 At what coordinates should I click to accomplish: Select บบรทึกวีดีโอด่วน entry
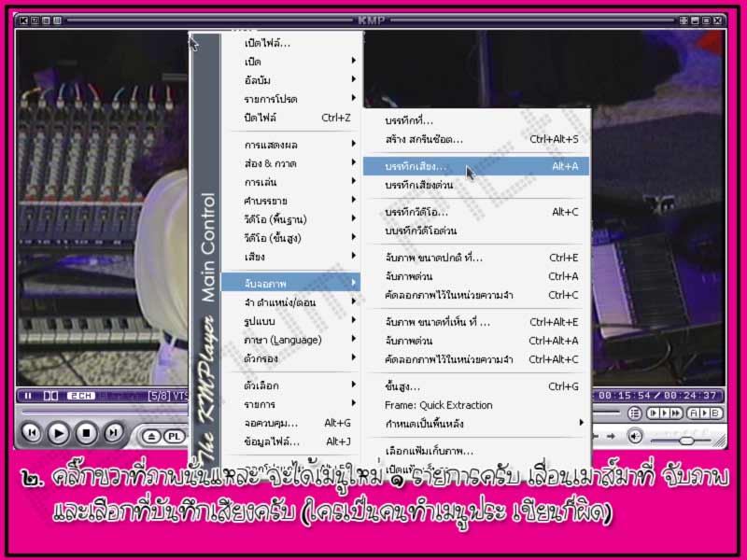click(x=476, y=231)
